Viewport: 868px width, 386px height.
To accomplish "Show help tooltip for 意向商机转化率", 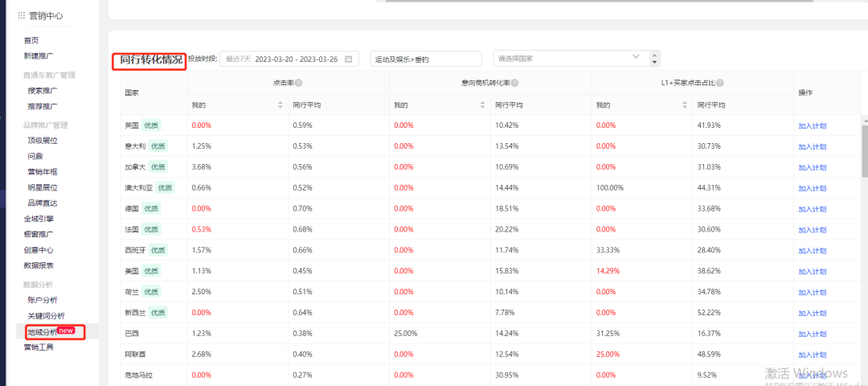I will click(514, 83).
